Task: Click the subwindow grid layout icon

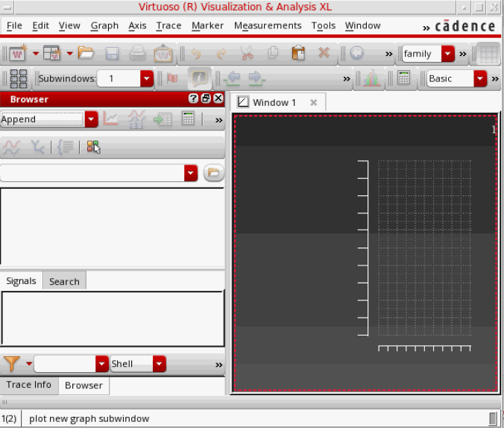Action: coord(19,78)
